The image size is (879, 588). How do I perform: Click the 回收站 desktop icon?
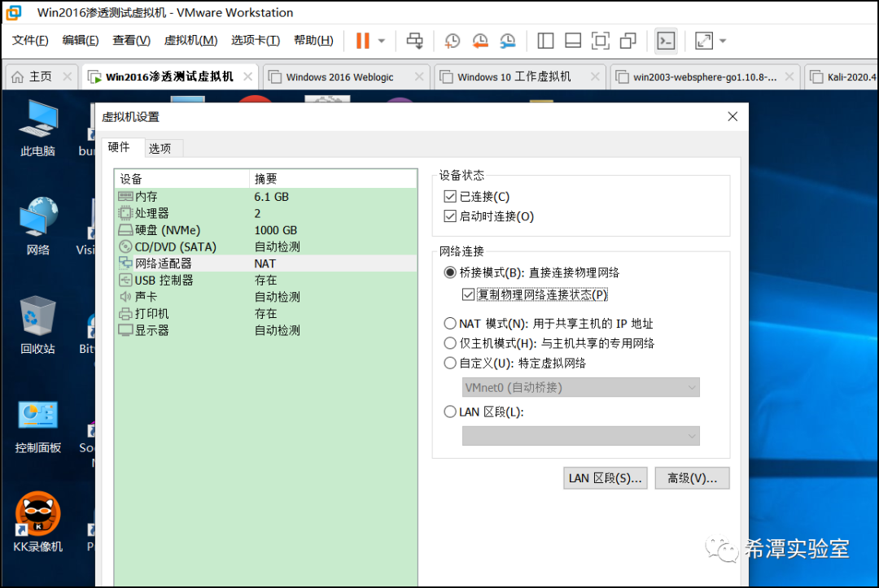37,326
